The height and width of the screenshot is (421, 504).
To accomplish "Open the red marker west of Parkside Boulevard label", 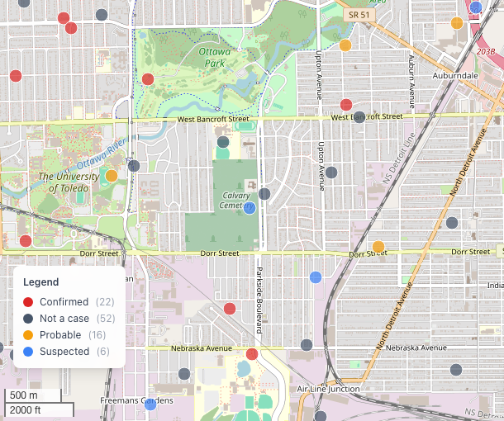I will (230, 309).
